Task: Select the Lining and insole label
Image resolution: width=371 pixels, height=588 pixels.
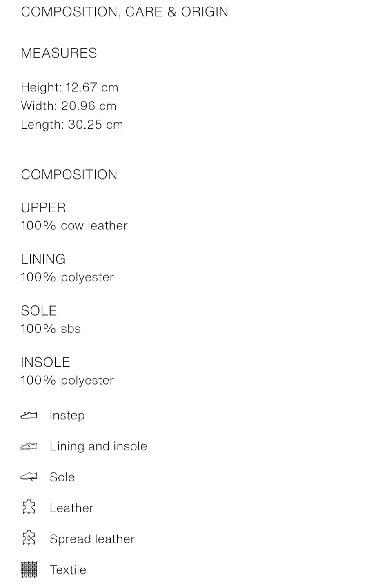Action: point(98,446)
